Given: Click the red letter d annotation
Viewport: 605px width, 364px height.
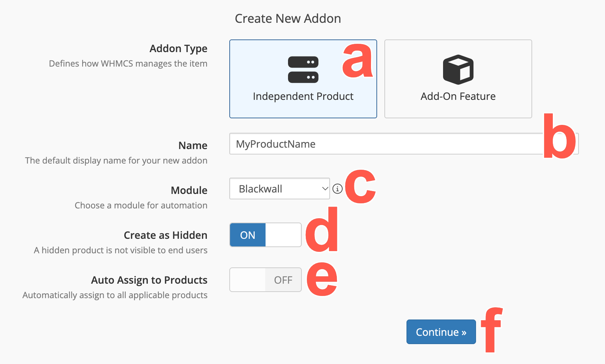Looking at the screenshot, I should [x=322, y=229].
